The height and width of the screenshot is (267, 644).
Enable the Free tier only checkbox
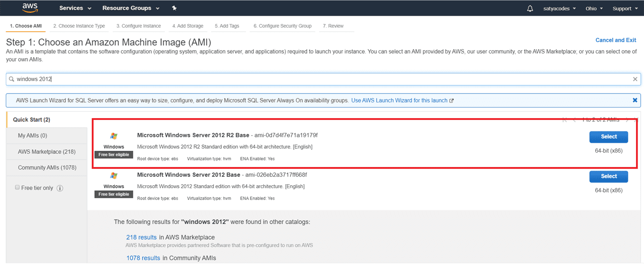(18, 188)
